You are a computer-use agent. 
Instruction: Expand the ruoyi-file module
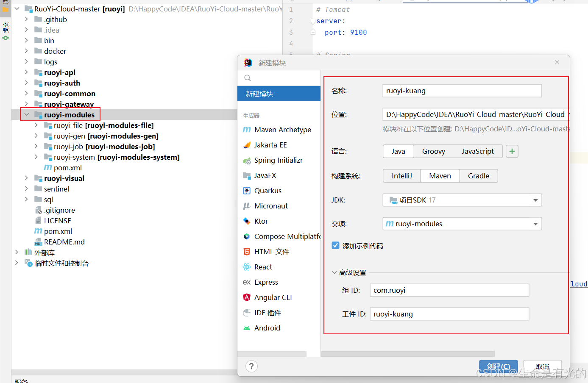pyautogui.click(x=36, y=125)
